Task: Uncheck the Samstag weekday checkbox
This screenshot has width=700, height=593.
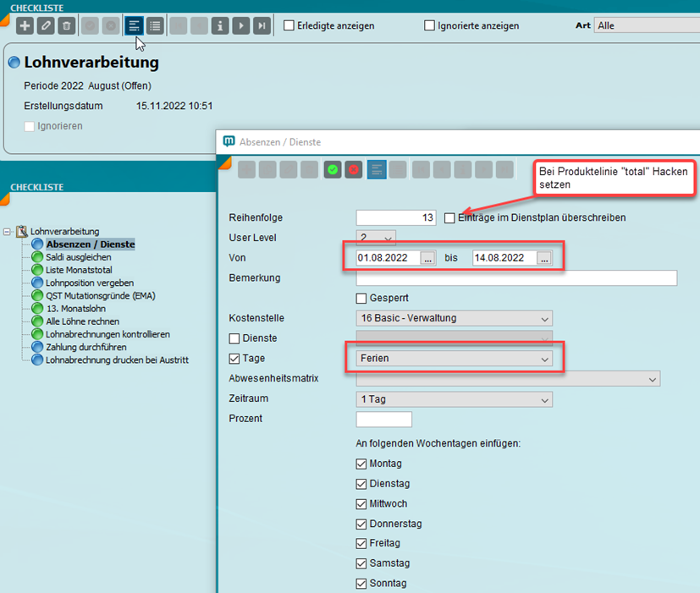Action: (361, 563)
